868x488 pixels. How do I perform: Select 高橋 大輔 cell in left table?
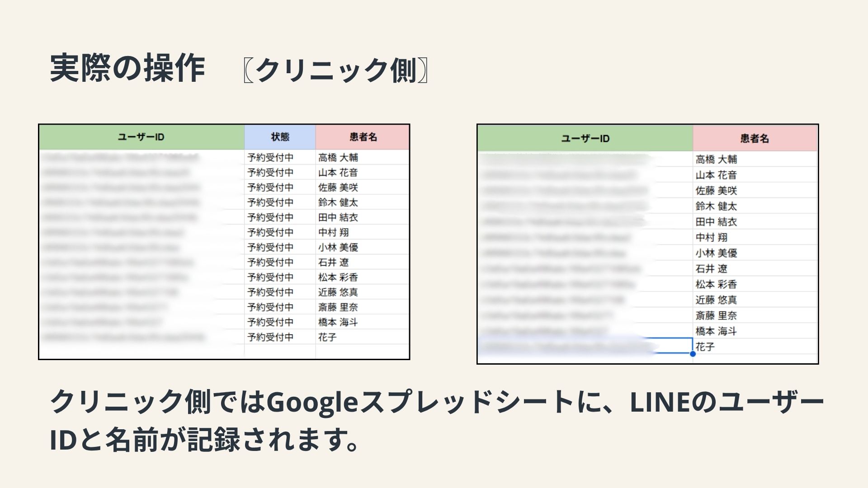point(338,158)
